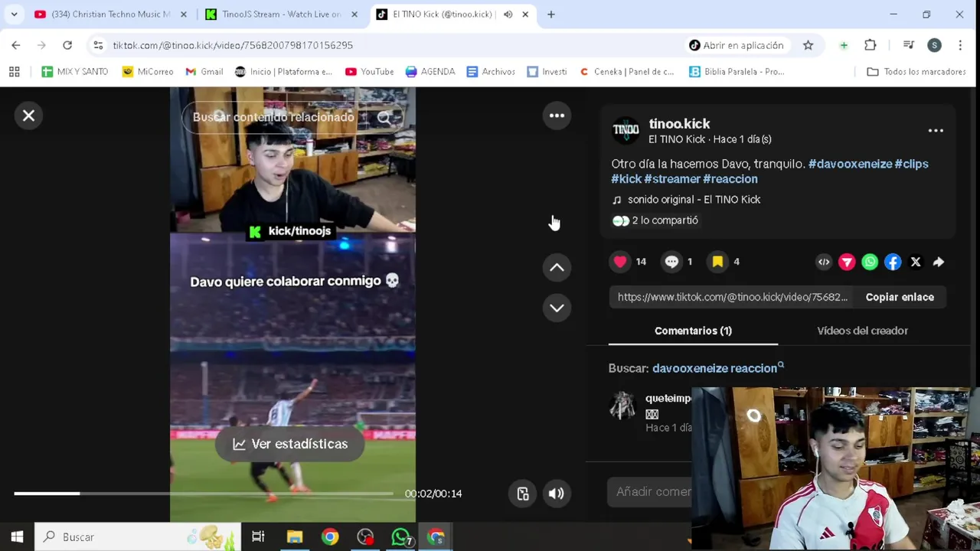
Task: Close the TikTok video viewer
Action: (28, 116)
